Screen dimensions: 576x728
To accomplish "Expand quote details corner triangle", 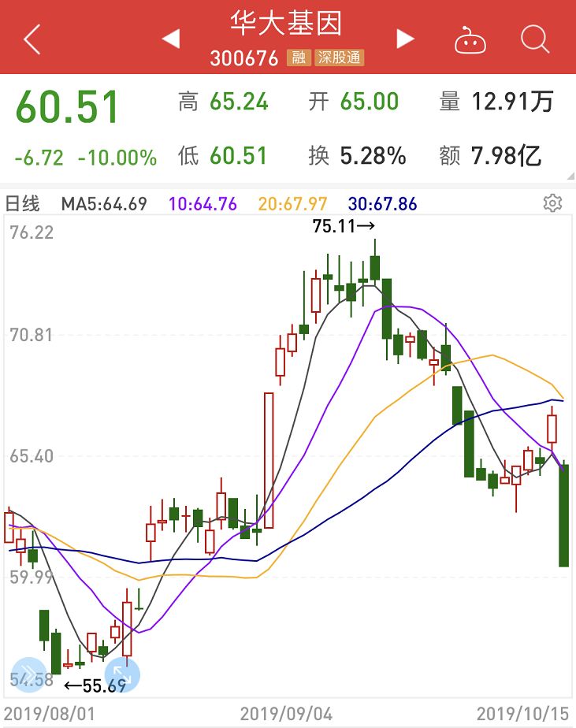I will point(570,176).
